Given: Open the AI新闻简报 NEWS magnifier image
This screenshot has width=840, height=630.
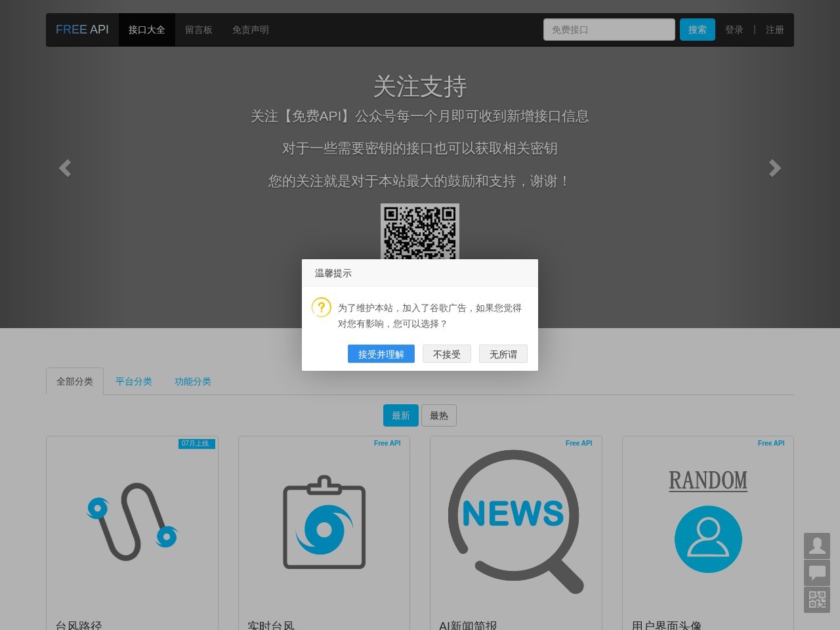Looking at the screenshot, I should point(516,522).
